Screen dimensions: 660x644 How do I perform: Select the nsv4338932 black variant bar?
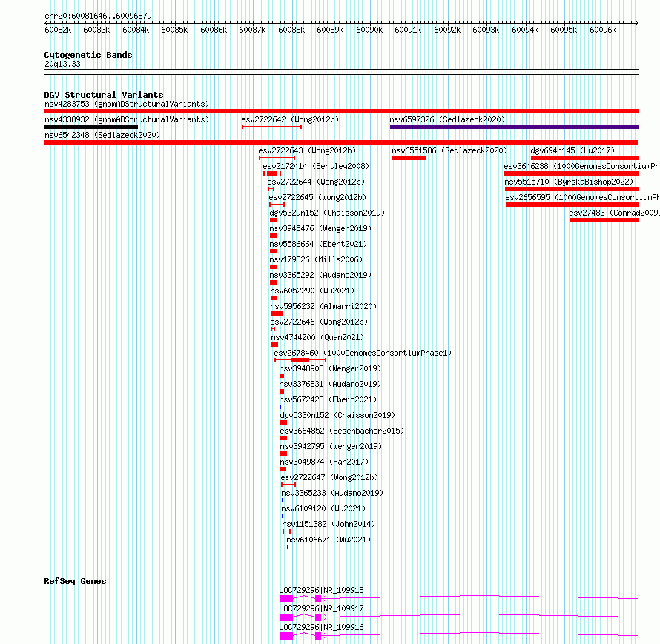(91, 127)
